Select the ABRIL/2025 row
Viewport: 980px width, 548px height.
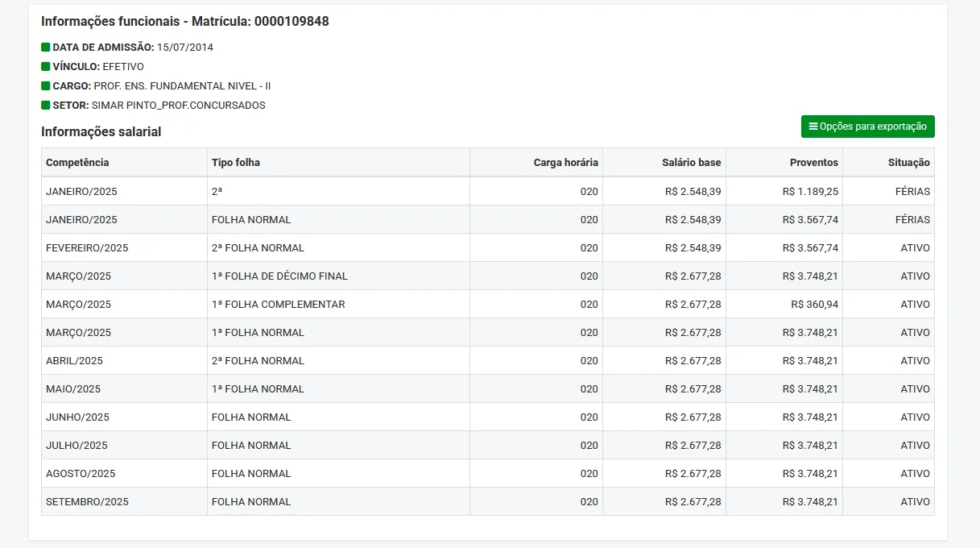[74, 361]
